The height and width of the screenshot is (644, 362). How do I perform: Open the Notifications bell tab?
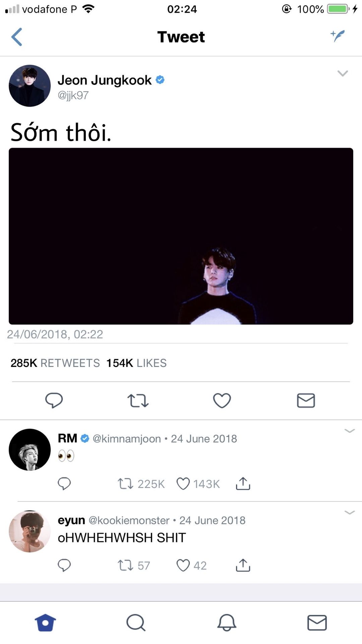click(227, 623)
